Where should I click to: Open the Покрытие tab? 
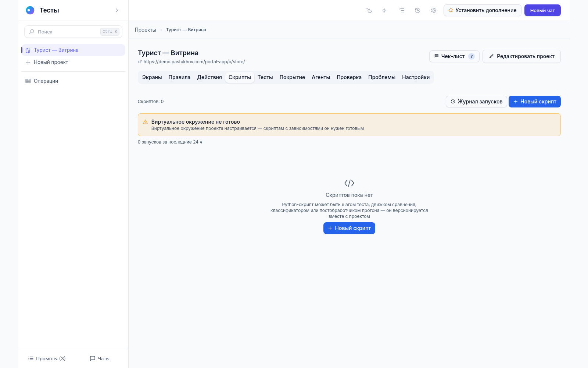click(x=292, y=77)
